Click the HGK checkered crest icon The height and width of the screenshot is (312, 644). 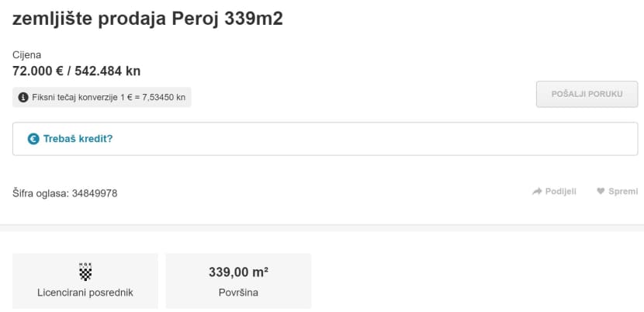click(x=85, y=272)
